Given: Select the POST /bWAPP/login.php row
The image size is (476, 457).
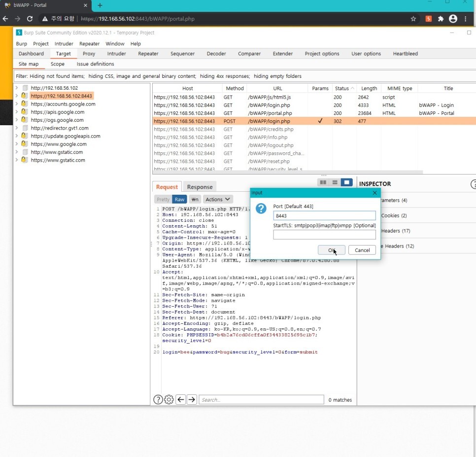Looking at the screenshot, I should [314, 121].
